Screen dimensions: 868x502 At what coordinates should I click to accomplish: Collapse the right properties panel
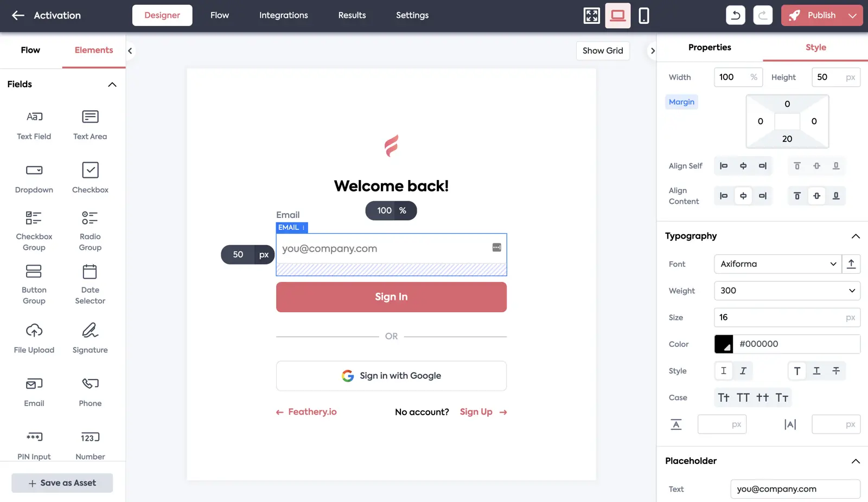pyautogui.click(x=652, y=51)
